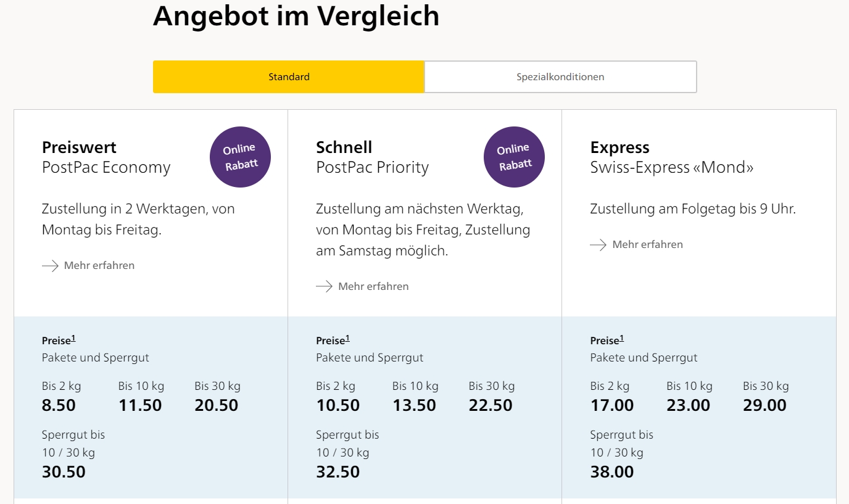Click Bis 10 kg label above 23.00
The width and height of the screenshot is (849, 504).
pyautogui.click(x=689, y=386)
